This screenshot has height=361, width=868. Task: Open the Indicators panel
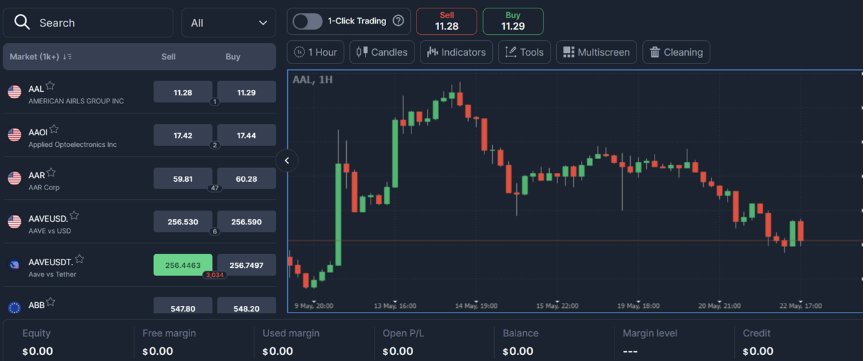click(x=457, y=52)
